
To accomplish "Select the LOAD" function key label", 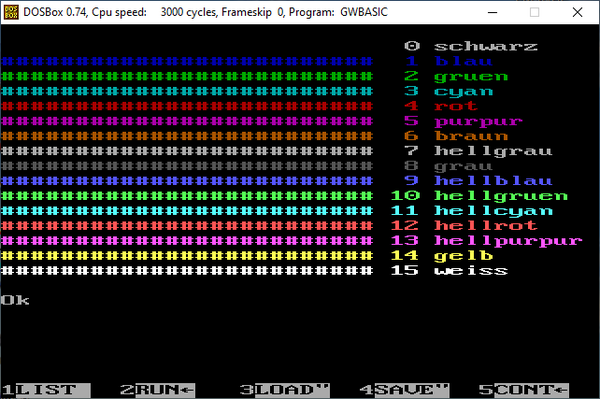I will (x=292, y=390).
